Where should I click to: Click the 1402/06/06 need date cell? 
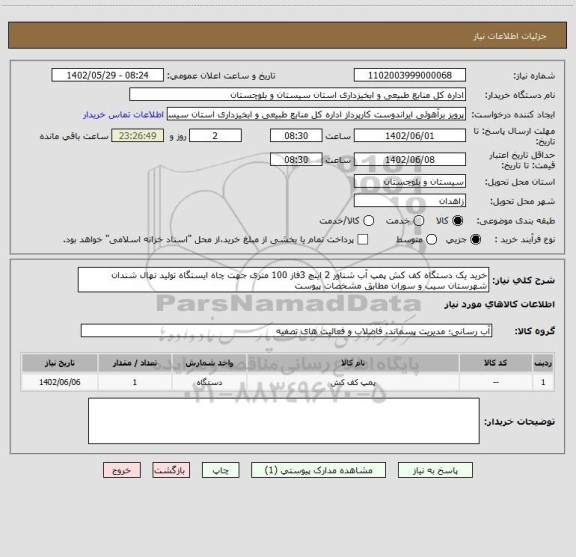pos(60,382)
